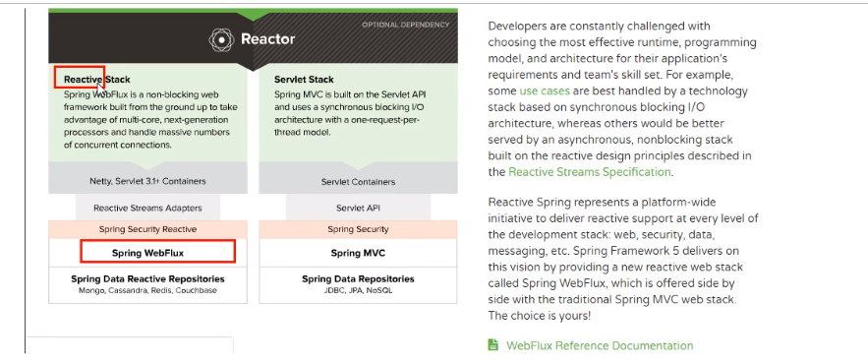Click the Spring Data Repositories box
Viewport: 868px width, 363px height.
click(x=358, y=285)
